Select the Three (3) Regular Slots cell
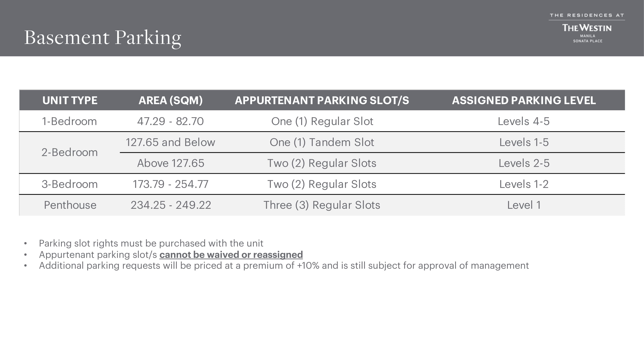The width and height of the screenshot is (644, 362). (322, 205)
